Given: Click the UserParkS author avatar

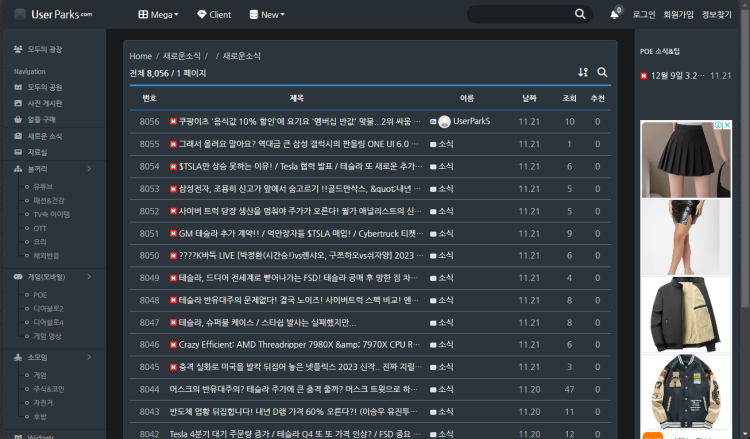Looking at the screenshot, I should point(444,121).
